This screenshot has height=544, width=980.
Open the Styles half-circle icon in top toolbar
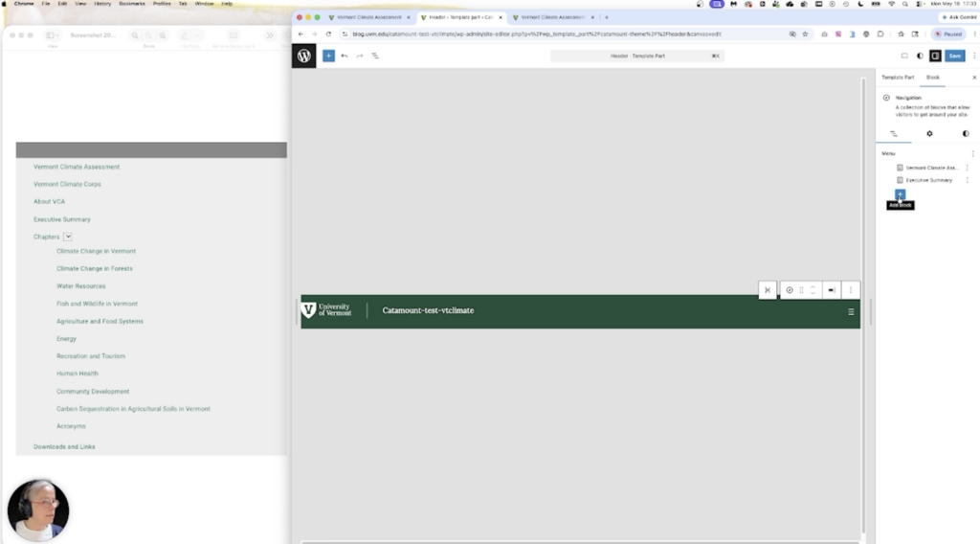point(920,56)
